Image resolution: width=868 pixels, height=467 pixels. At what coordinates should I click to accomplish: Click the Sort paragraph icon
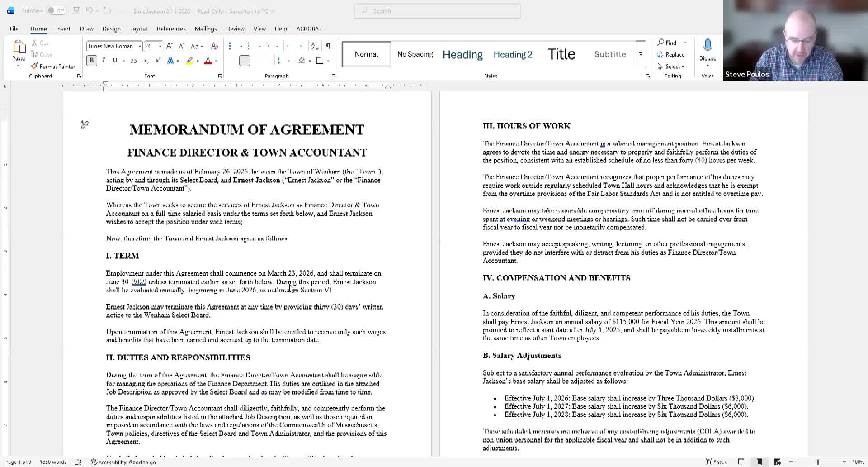(315, 46)
